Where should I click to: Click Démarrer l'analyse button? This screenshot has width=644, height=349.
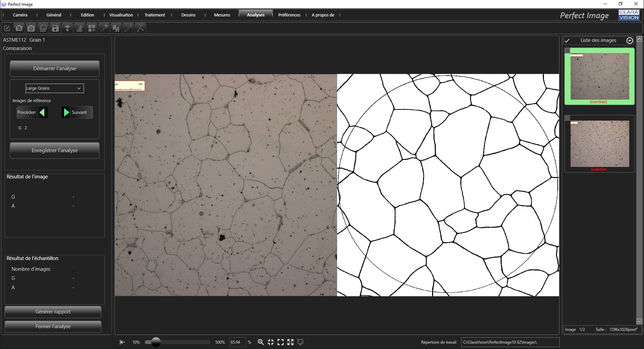tap(54, 68)
